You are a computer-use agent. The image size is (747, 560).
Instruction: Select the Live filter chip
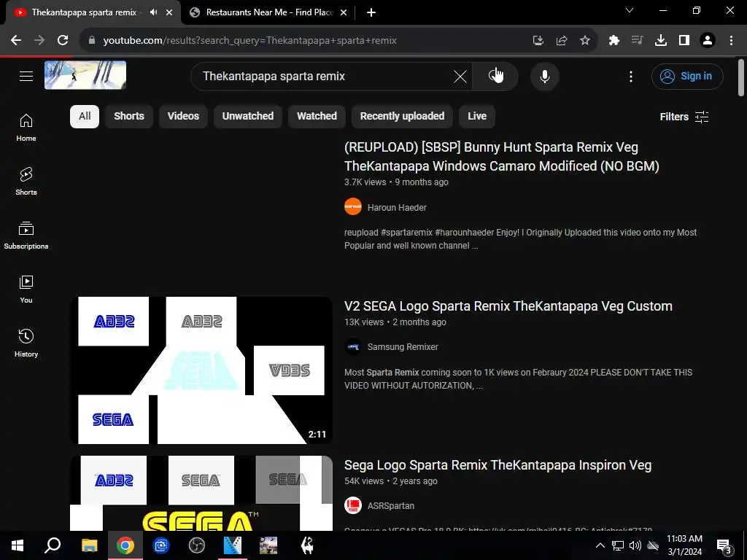tap(477, 116)
